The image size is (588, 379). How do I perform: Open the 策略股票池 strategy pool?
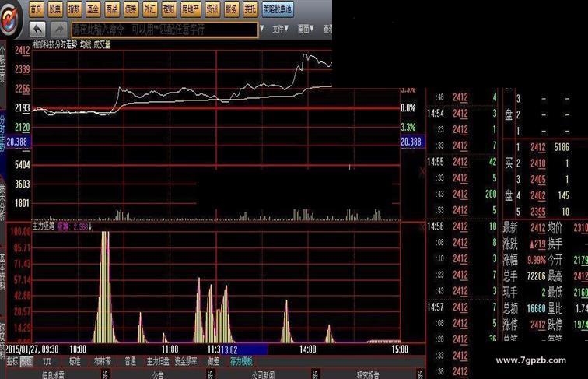tap(278, 9)
